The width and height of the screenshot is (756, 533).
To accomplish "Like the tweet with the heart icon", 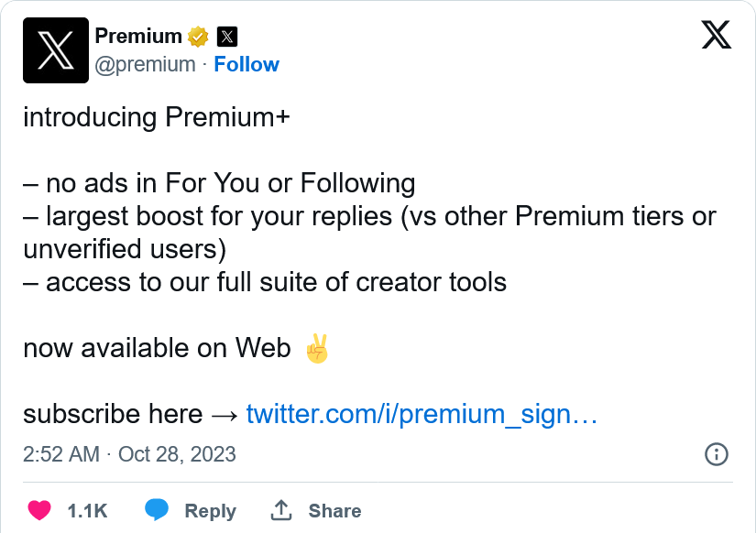I will pos(38,511).
